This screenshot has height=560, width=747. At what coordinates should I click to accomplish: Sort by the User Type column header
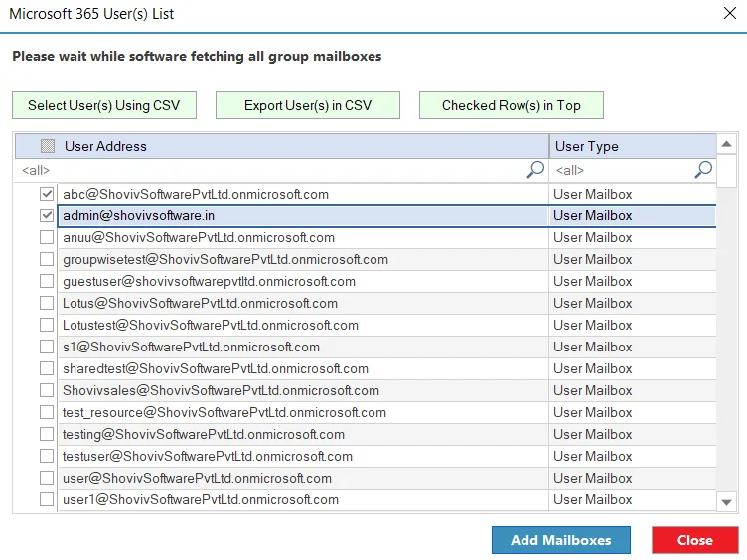633,146
